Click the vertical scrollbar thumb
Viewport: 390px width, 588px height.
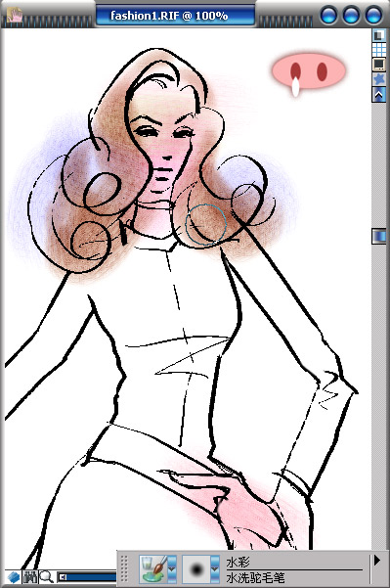[x=379, y=236]
